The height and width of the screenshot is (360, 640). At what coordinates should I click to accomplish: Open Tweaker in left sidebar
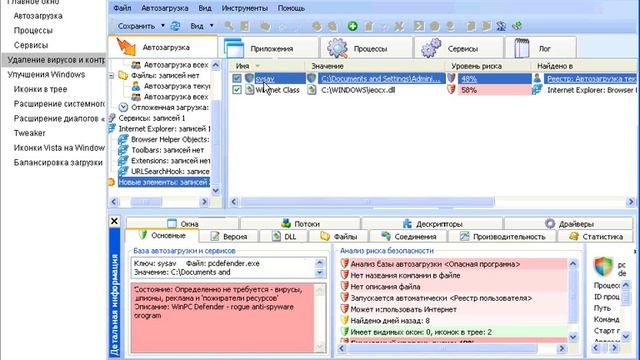(29, 133)
